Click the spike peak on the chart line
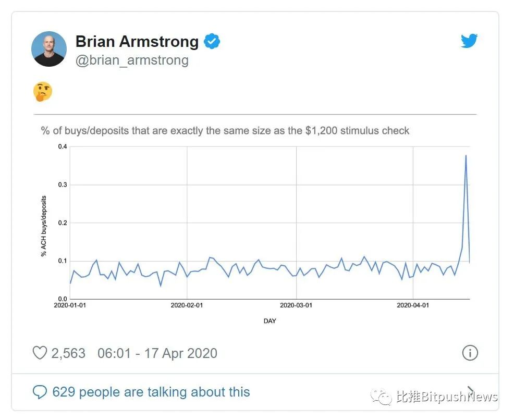Viewport: 514px width, 420px height. pyautogui.click(x=466, y=156)
